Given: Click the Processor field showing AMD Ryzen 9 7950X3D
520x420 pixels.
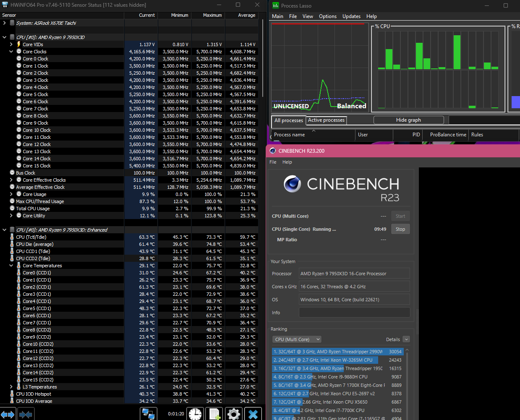Looking at the screenshot, I should point(354,274).
